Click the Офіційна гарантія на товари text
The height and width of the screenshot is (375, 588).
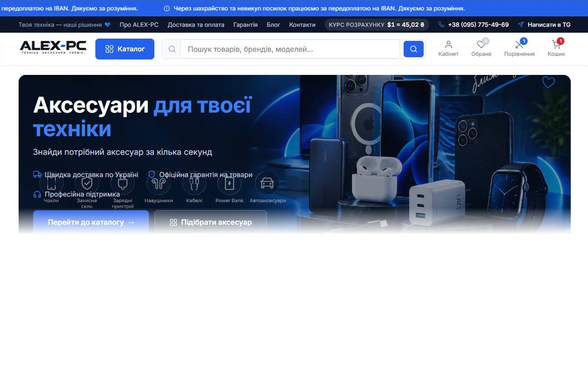pyautogui.click(x=206, y=174)
